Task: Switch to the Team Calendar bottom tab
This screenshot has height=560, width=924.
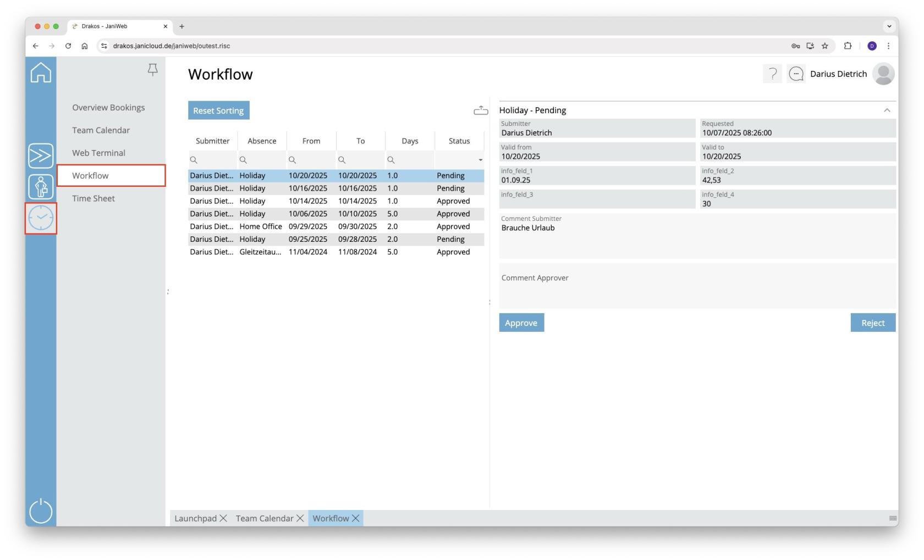Action: click(x=265, y=518)
